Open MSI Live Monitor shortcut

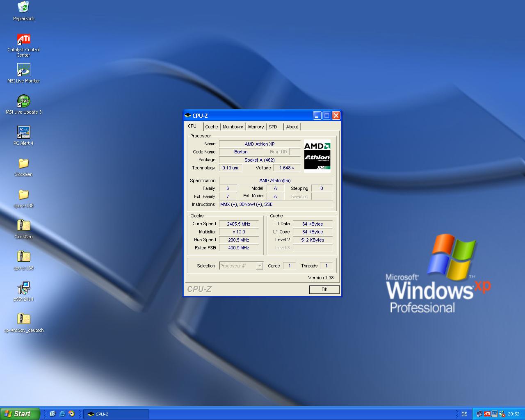23,70
